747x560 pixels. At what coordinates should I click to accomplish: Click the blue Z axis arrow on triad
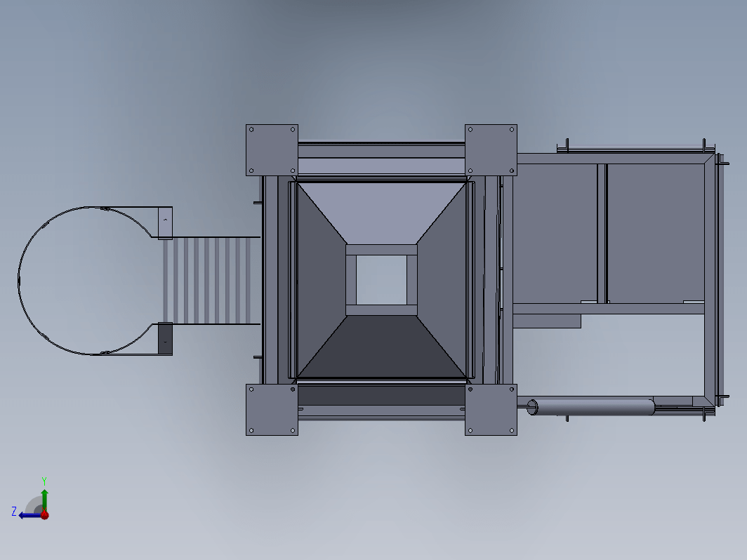29,515
